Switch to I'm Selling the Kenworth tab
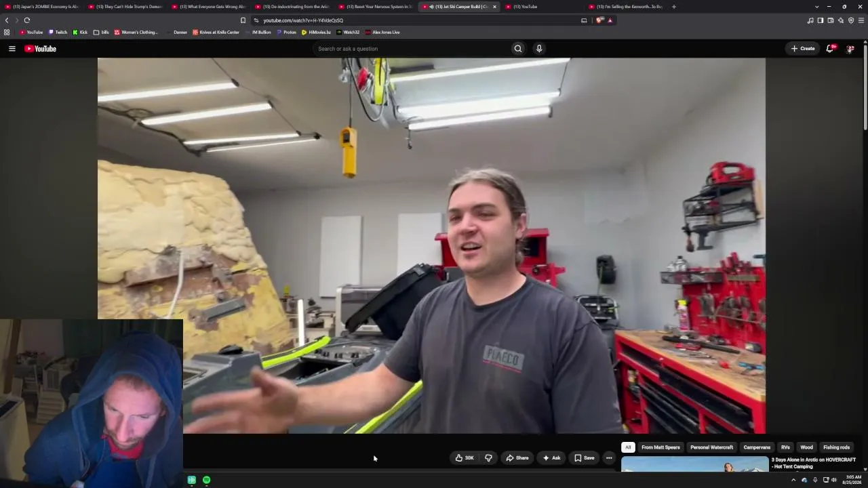This screenshot has height=488, width=868. tap(627, 7)
